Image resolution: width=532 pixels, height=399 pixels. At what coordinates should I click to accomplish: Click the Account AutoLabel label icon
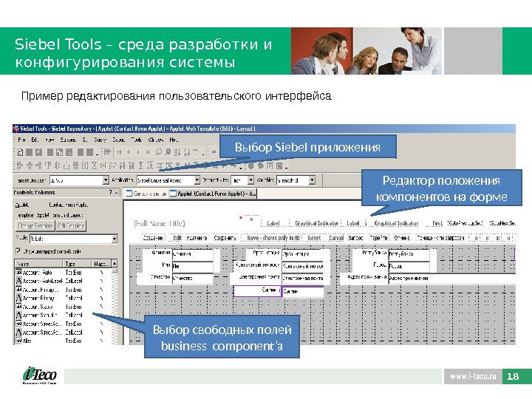click(x=19, y=281)
